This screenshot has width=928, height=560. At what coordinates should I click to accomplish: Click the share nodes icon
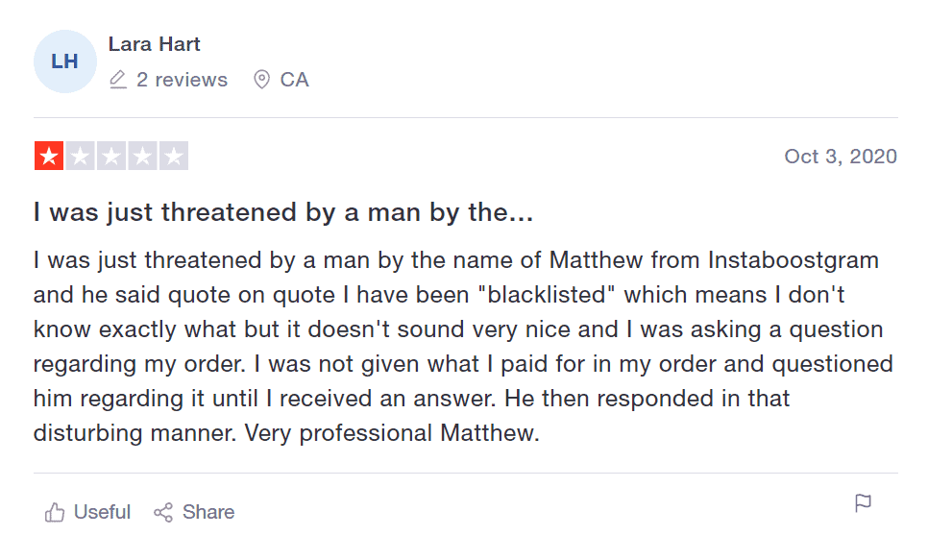click(x=163, y=513)
